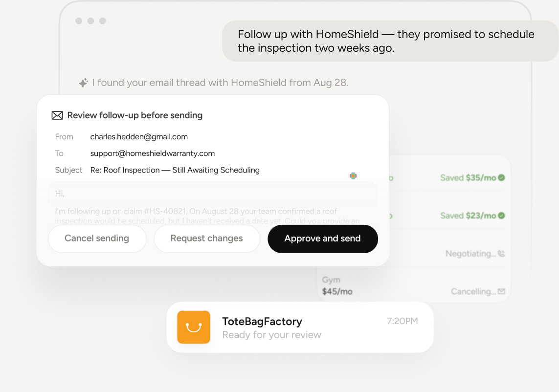559x392 pixels.
Task: Select the Gym $45/mo subscription row
Action: pyautogui.click(x=414, y=286)
